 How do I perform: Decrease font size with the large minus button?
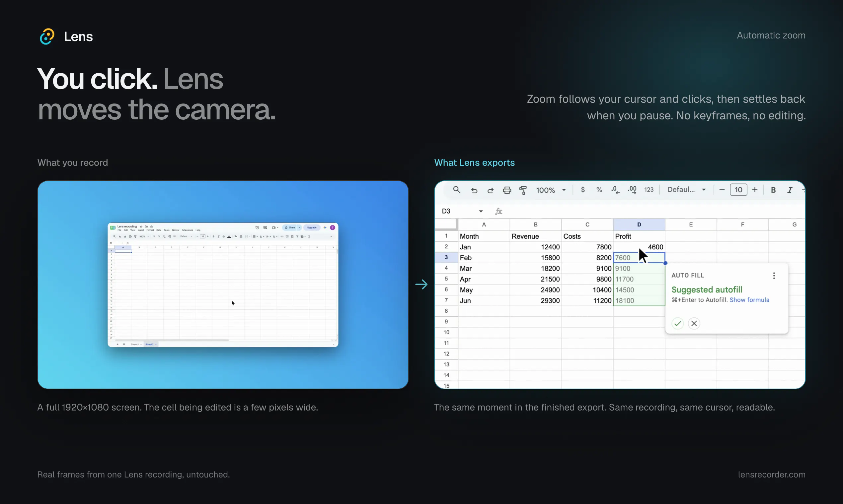click(x=722, y=190)
